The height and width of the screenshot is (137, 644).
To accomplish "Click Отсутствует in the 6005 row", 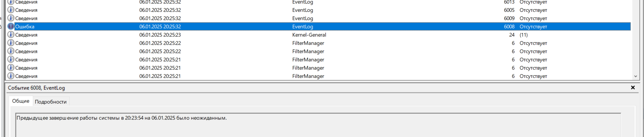I will coord(533,10).
